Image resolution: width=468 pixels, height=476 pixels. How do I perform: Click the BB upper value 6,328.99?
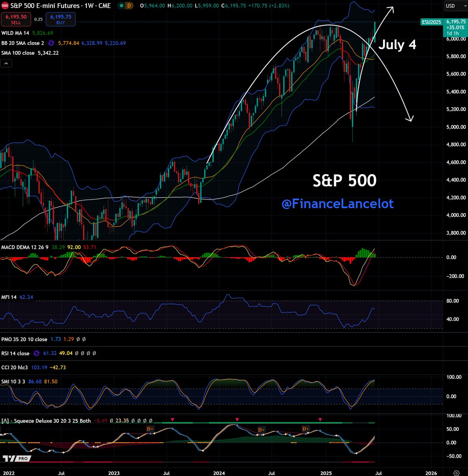coord(92,43)
